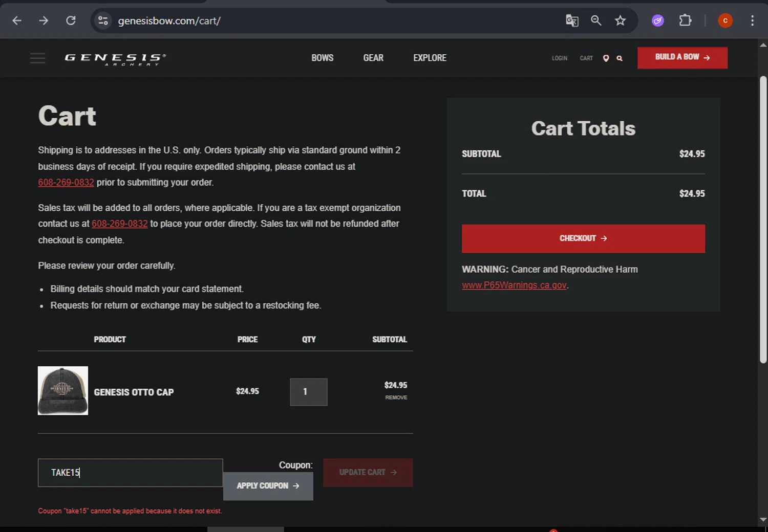768x532 pixels.
Task: Click the Apply Coupon button
Action: [268, 486]
